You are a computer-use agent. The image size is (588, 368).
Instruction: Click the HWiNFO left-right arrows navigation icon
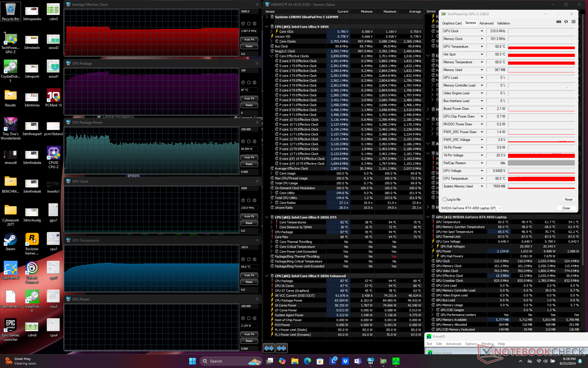[x=269, y=348]
